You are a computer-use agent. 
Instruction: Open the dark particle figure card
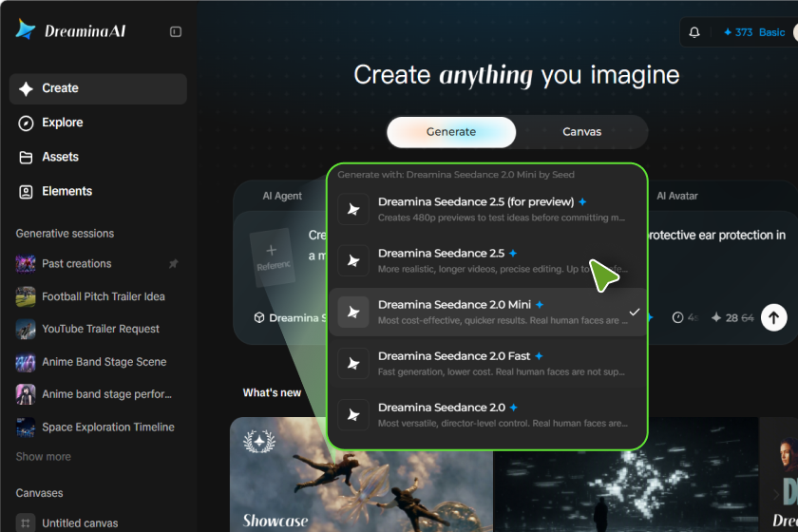point(625,474)
